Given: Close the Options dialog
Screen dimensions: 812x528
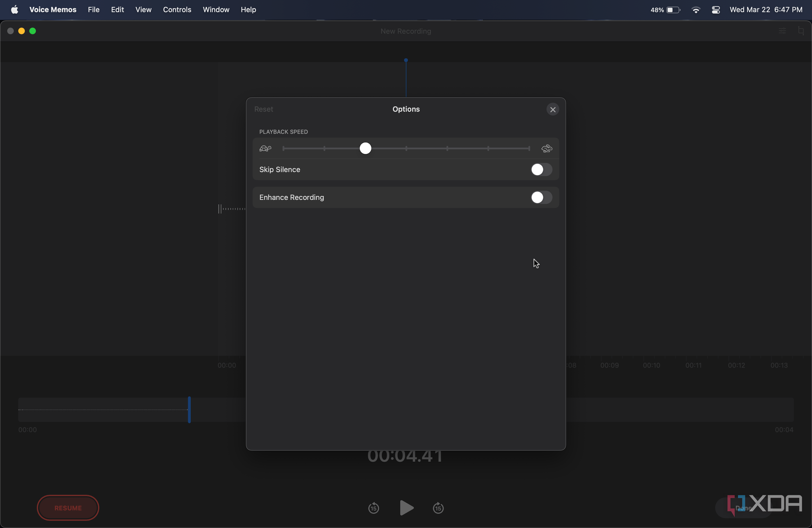Looking at the screenshot, I should click(552, 109).
